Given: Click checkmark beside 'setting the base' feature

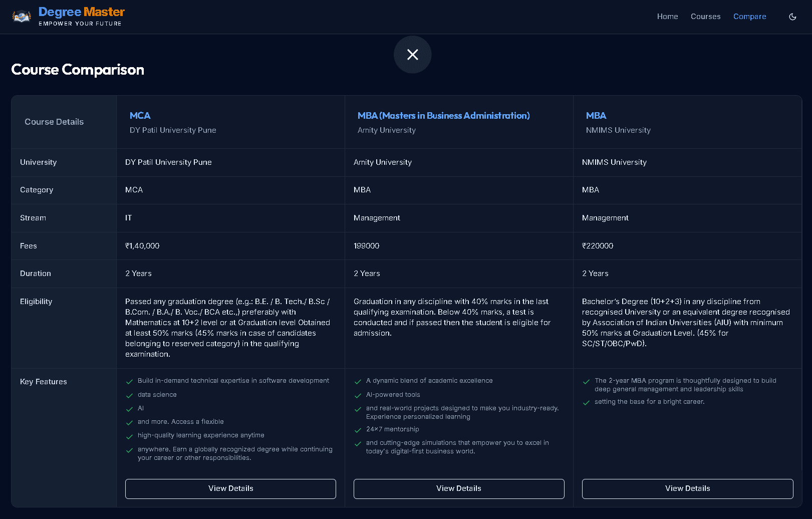Looking at the screenshot, I should point(586,403).
